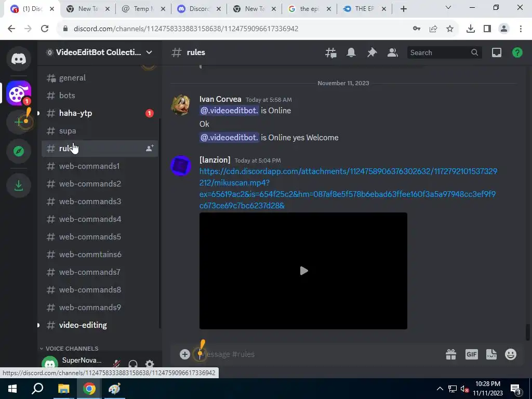Open the Threads icon in header
The width and height of the screenshot is (532, 399).
(x=330, y=52)
